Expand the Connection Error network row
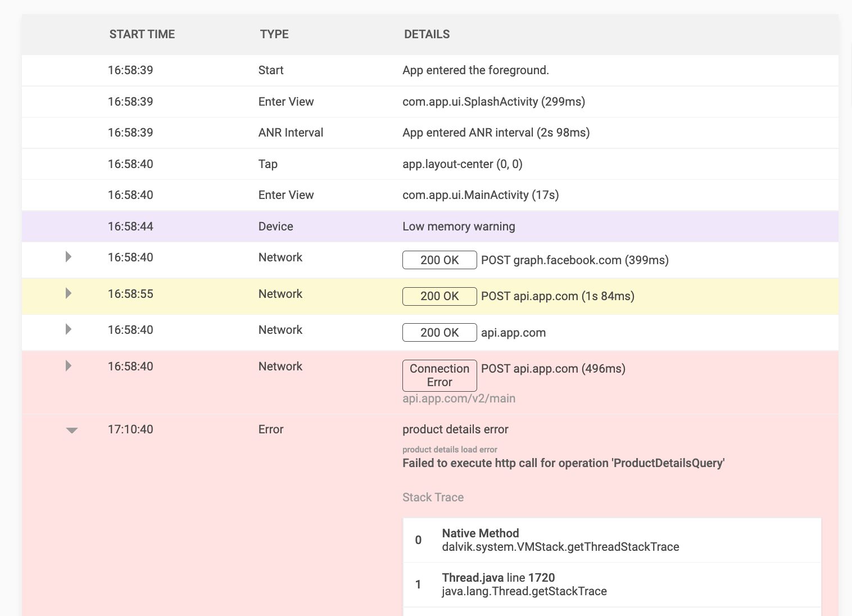Image resolution: width=852 pixels, height=616 pixels. pyautogui.click(x=69, y=366)
